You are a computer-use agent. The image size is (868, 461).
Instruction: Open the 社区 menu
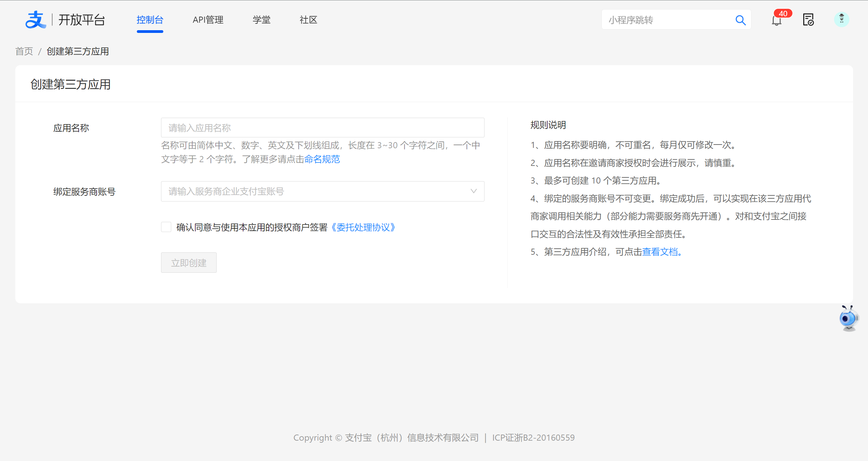click(308, 20)
